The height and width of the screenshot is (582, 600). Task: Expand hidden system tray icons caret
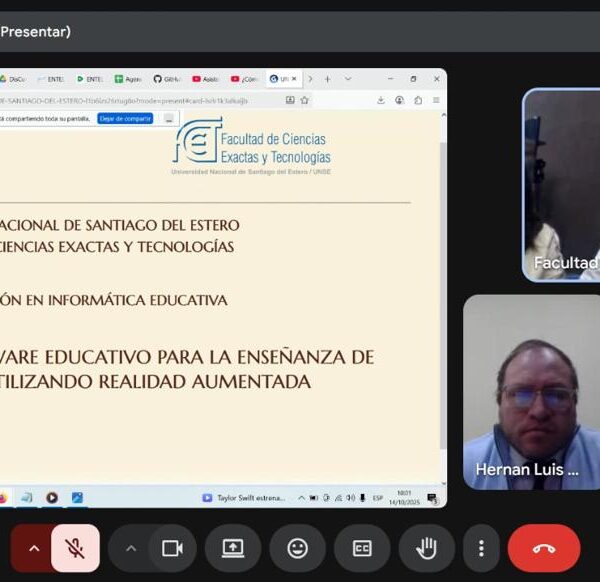click(x=302, y=498)
